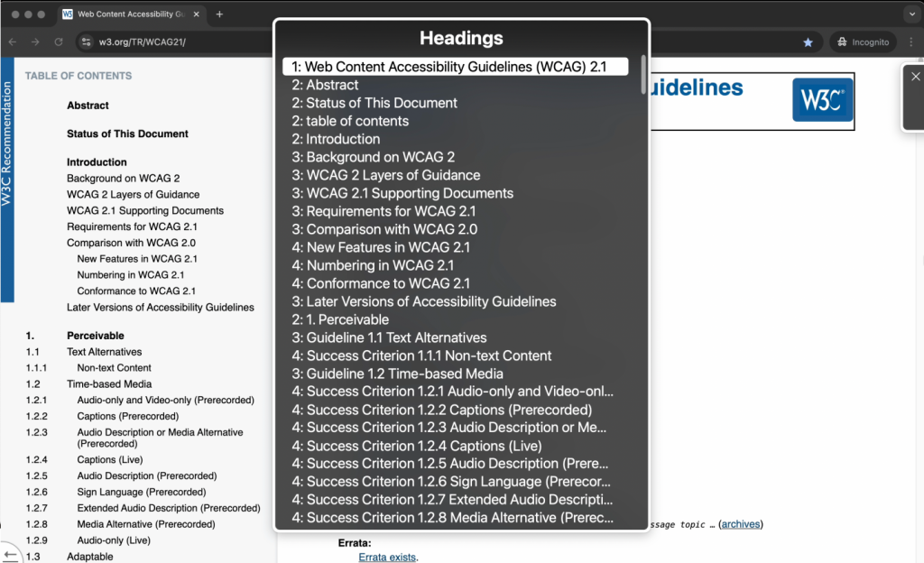Navigate back using the back arrow
Viewport: 924px width, 563px height.
point(11,42)
